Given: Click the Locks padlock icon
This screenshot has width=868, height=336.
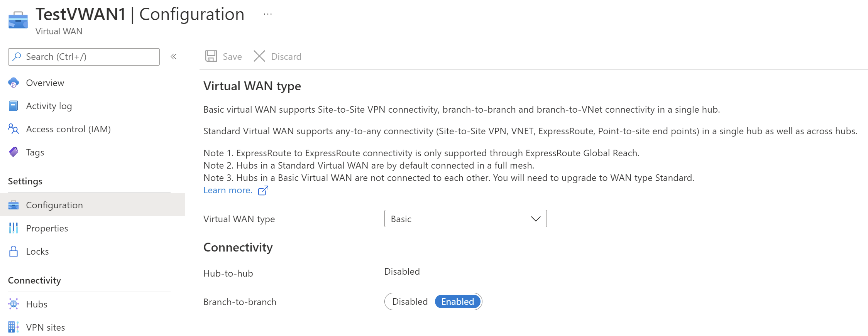Looking at the screenshot, I should click(14, 251).
